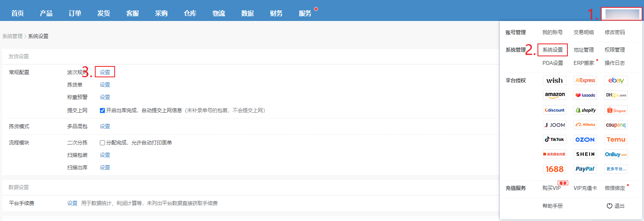Screen dimensions: 644x221
Task: Open the Coupang platform authorization
Action: pos(616,125)
